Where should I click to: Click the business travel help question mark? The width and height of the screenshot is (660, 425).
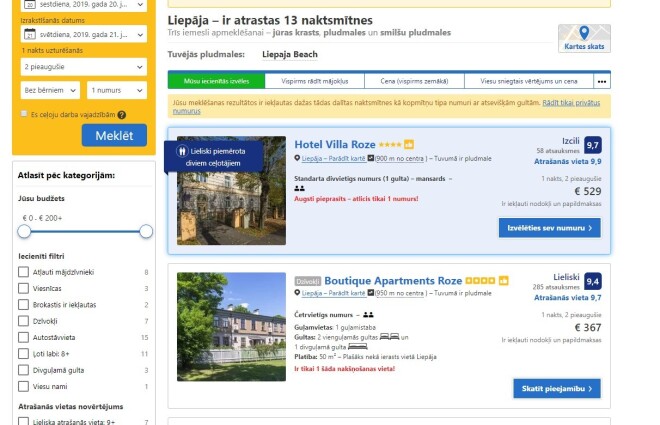(x=122, y=115)
